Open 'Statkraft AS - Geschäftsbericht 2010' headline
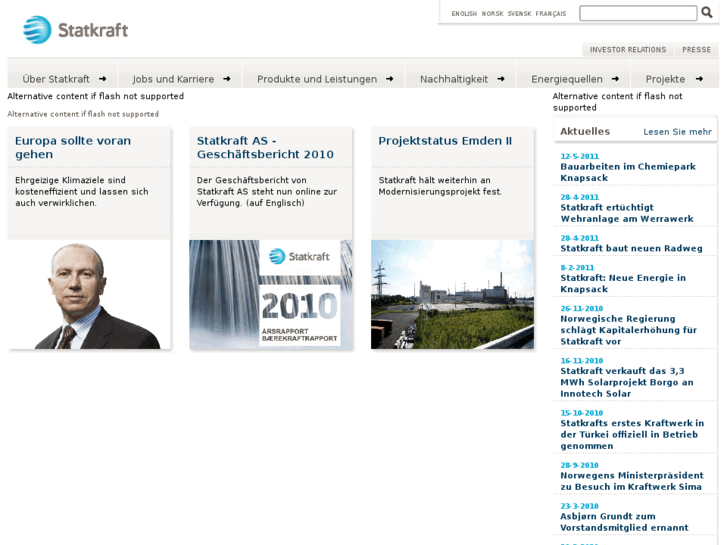 tap(265, 147)
